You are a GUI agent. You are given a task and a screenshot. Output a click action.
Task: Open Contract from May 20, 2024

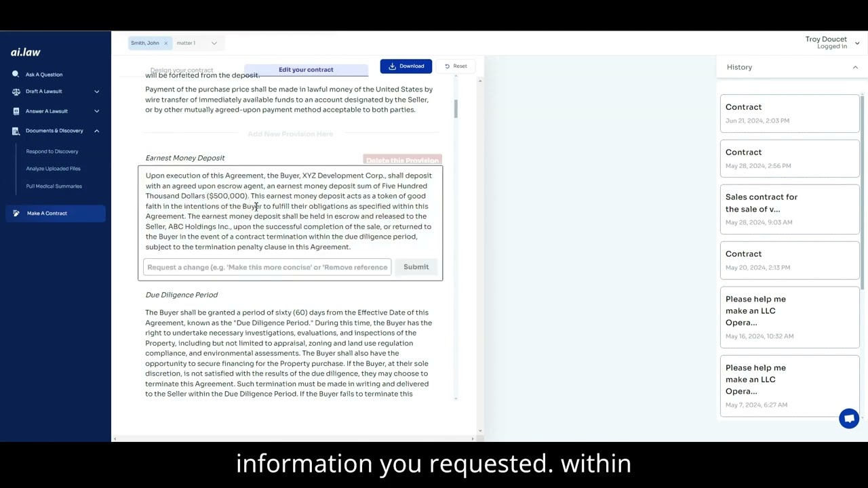789,260
